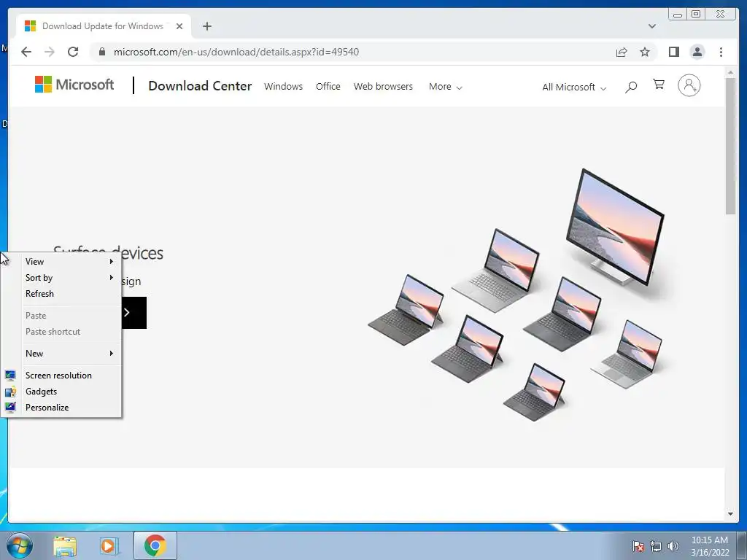
Task: Go back using Chrome's back arrow
Action: pyautogui.click(x=26, y=52)
